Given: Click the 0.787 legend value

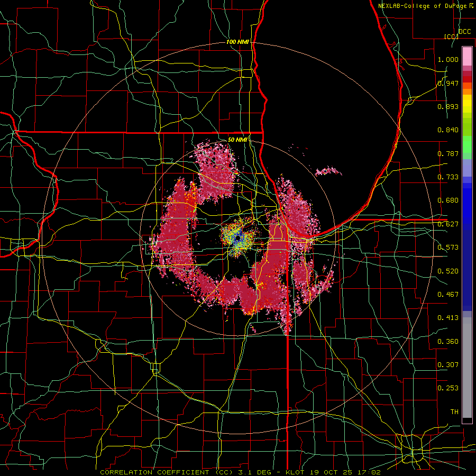Looking at the screenshot, I should (x=448, y=153).
